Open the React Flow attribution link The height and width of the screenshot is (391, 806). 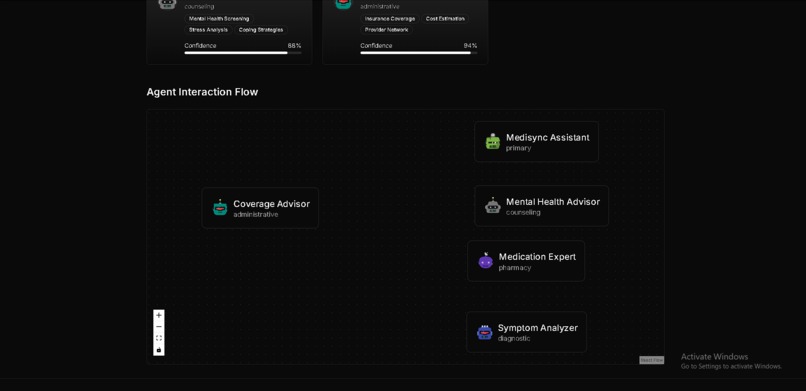point(651,360)
